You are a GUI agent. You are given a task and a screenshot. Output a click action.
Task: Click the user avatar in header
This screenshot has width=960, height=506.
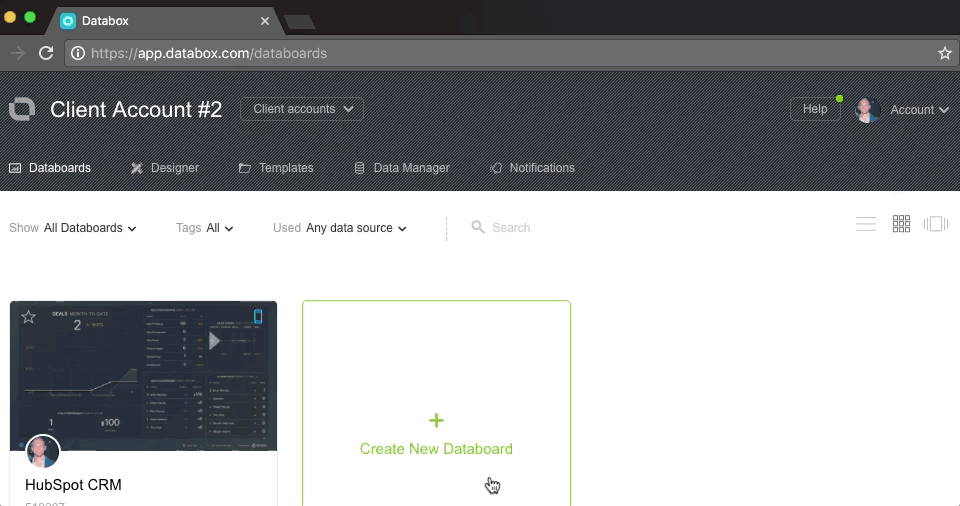(867, 110)
